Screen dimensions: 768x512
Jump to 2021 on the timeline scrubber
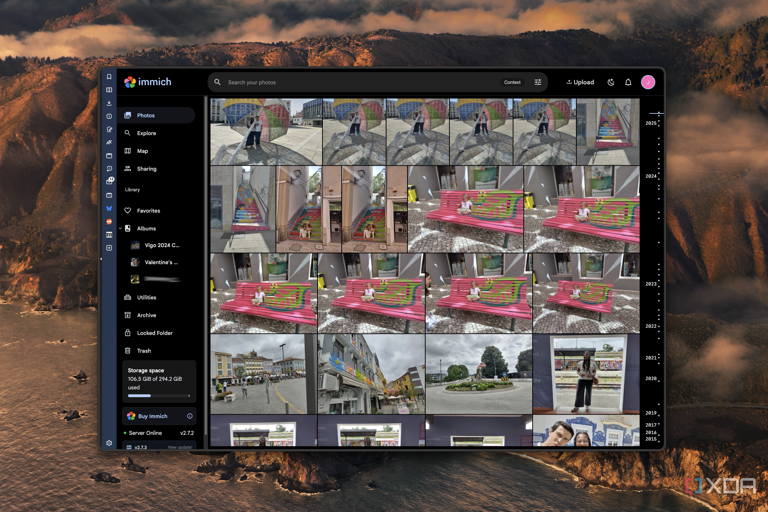pos(650,358)
